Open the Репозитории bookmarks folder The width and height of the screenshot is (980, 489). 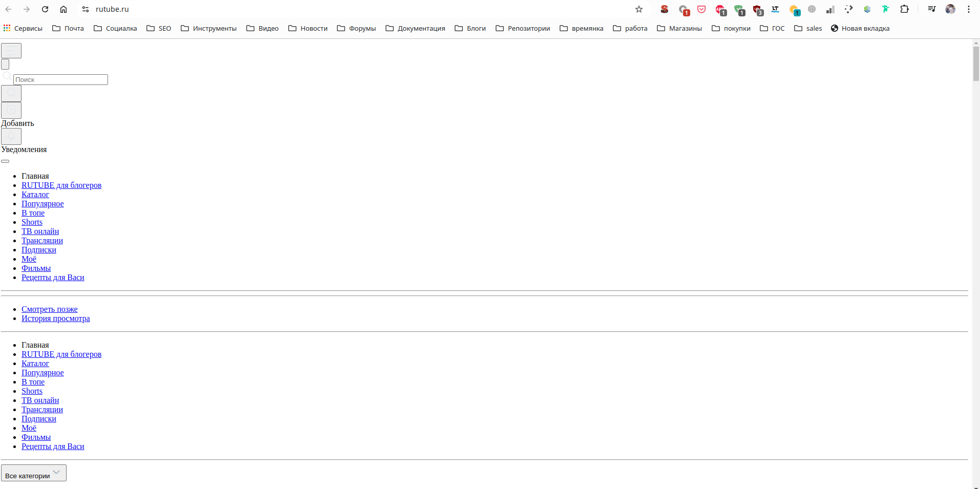coord(523,28)
